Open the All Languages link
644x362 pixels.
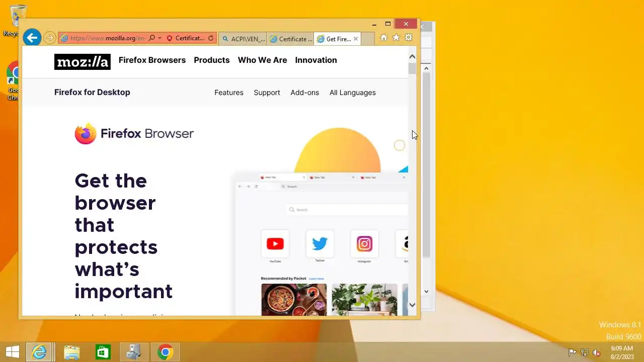point(353,93)
